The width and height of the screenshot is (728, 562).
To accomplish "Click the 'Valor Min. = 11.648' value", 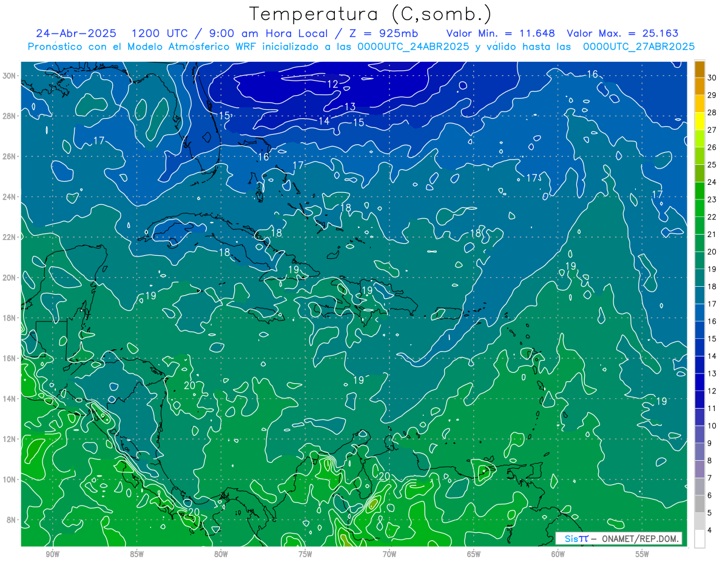I will pos(501,33).
